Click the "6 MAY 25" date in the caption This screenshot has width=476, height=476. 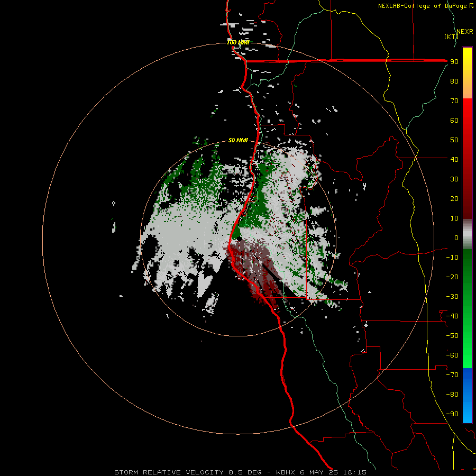[x=319, y=472]
